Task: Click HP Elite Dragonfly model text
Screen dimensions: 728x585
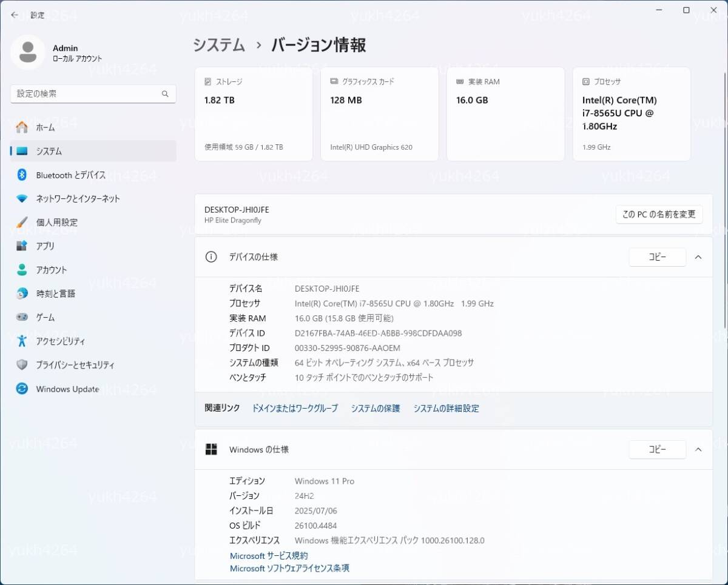Action: coord(233,221)
